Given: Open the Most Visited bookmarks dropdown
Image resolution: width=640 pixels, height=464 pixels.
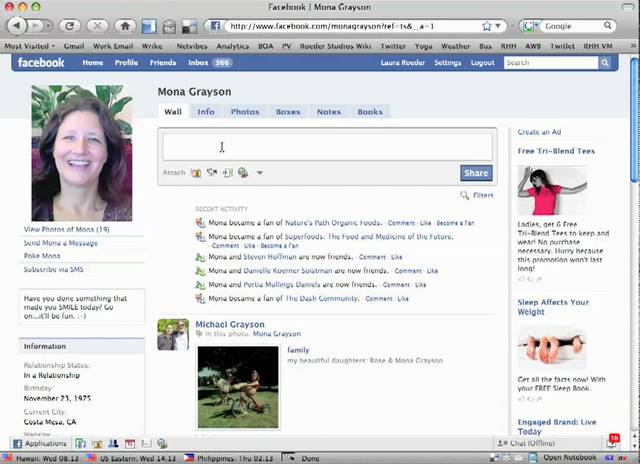Looking at the screenshot, I should pyautogui.click(x=29, y=46).
